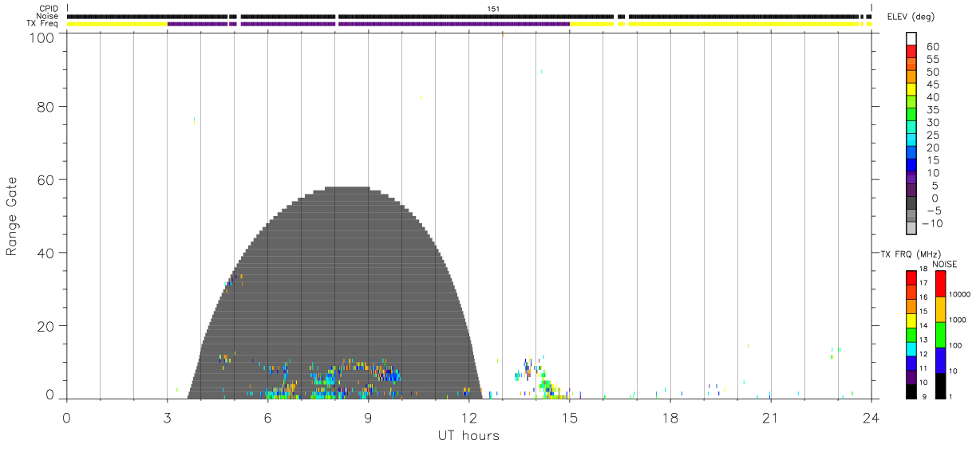Select the yellow 40–45 ELEV colorbar segment

point(911,88)
